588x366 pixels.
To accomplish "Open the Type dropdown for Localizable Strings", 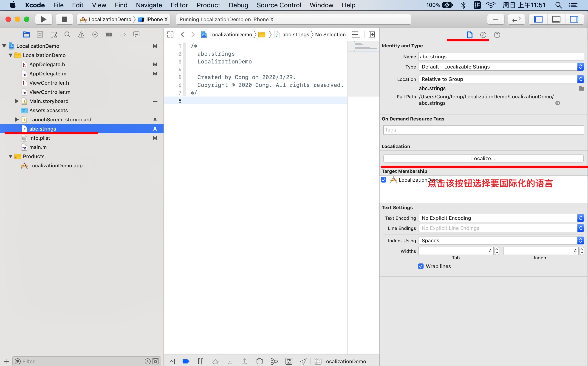I will tap(501, 67).
